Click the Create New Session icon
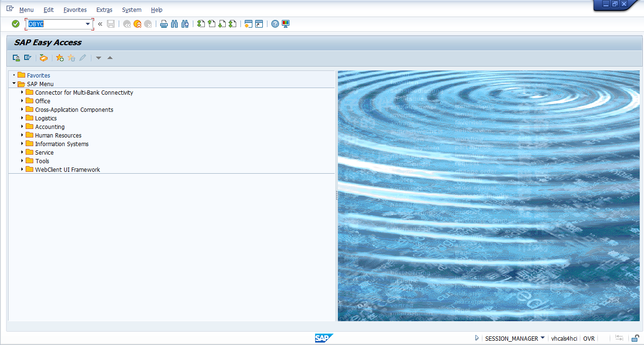The width and height of the screenshot is (644, 345). tap(248, 24)
